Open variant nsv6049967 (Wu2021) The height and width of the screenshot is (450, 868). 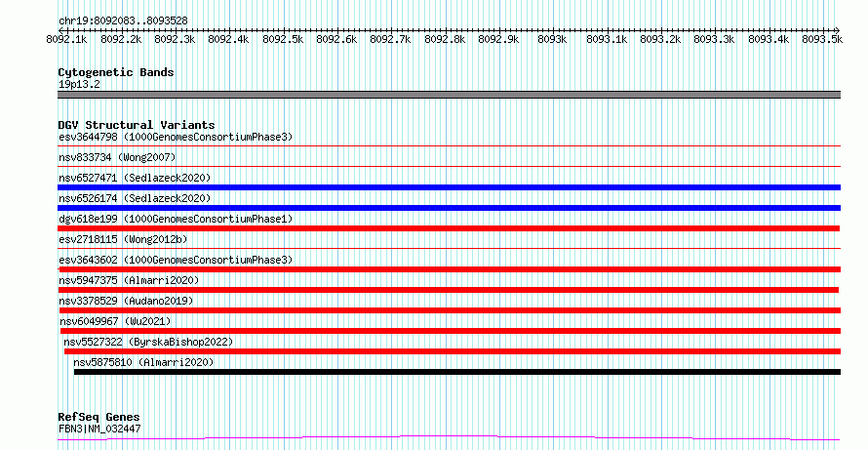pos(115,321)
